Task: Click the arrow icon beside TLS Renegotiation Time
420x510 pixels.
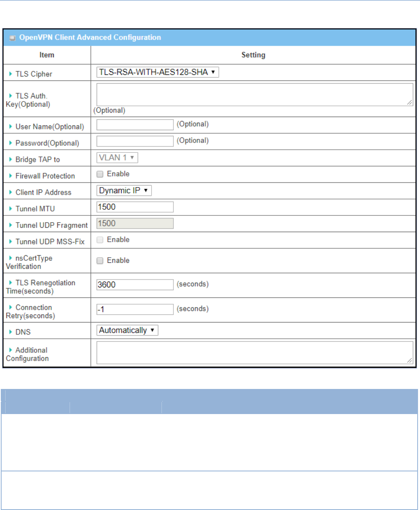Action: [10, 282]
